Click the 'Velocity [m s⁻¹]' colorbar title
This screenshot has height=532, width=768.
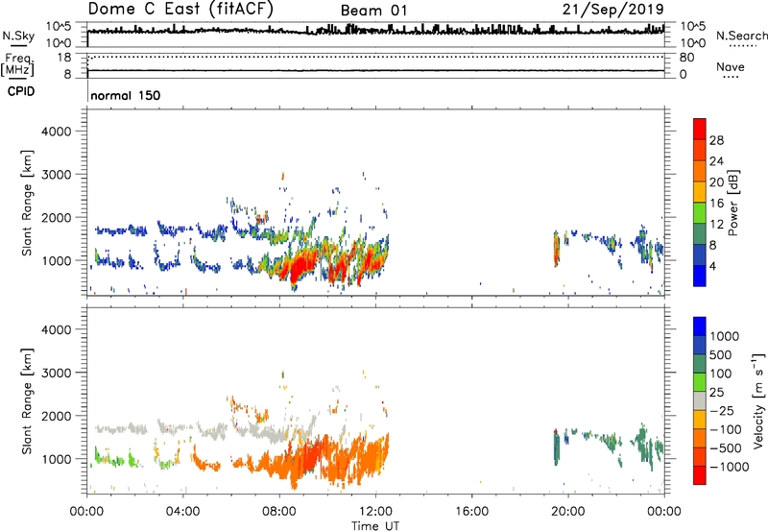(x=758, y=400)
